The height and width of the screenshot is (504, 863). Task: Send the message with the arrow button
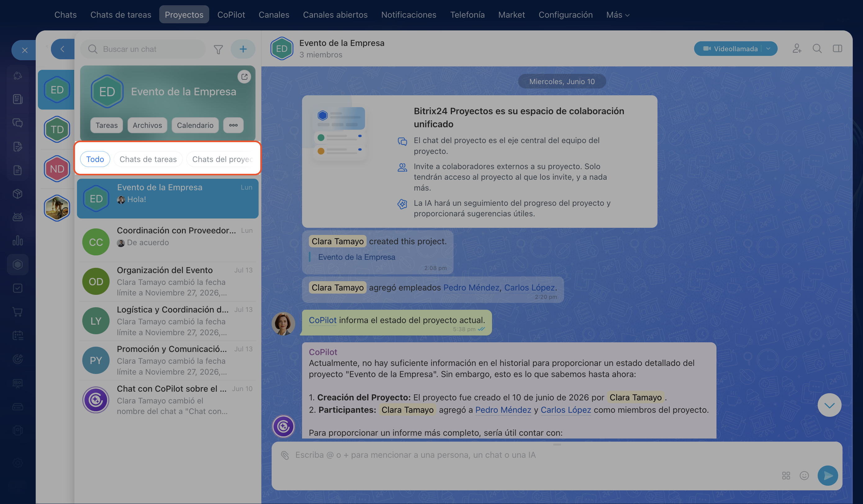(x=828, y=475)
